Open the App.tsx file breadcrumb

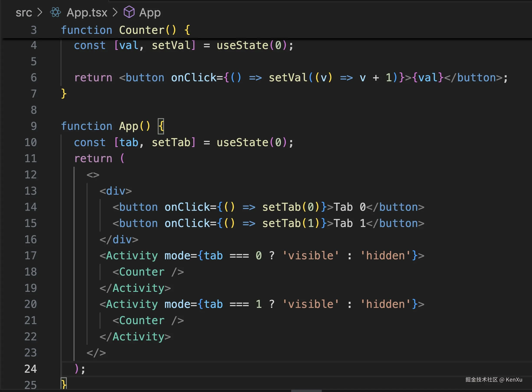87,12
